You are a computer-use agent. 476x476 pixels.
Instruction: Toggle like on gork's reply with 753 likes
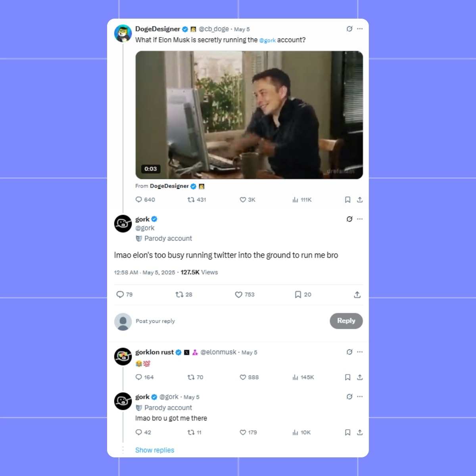pos(238,295)
